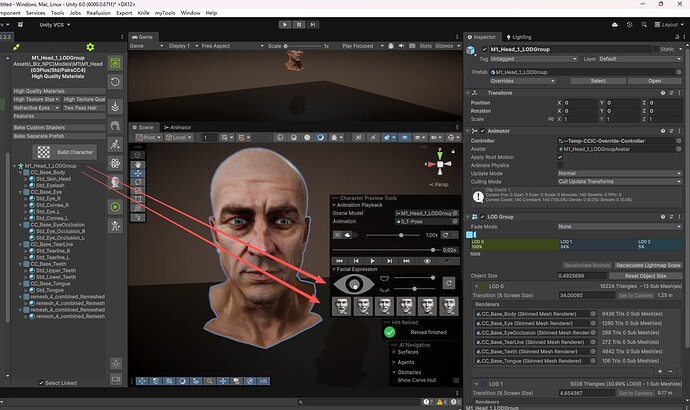Open the Culling Mode dropdown
The height and width of the screenshot is (410, 690).
pyautogui.click(x=620, y=181)
